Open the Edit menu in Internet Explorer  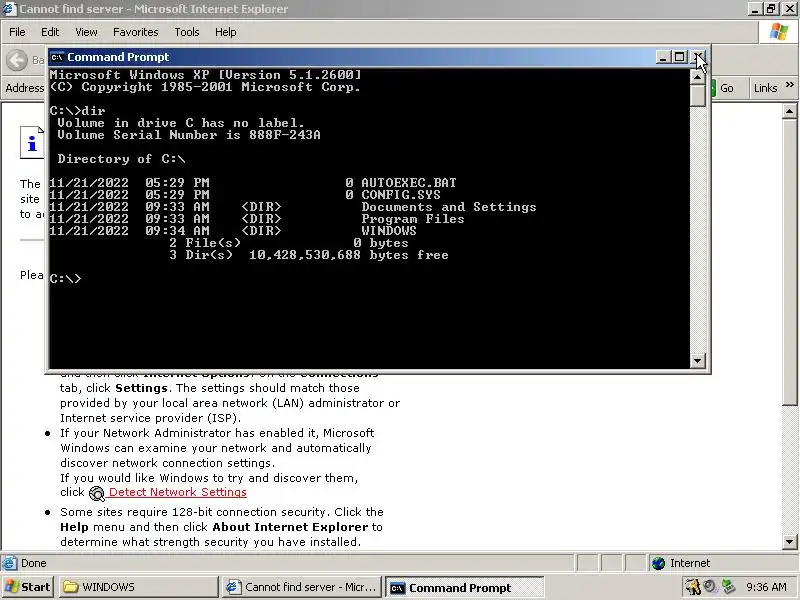click(x=50, y=32)
